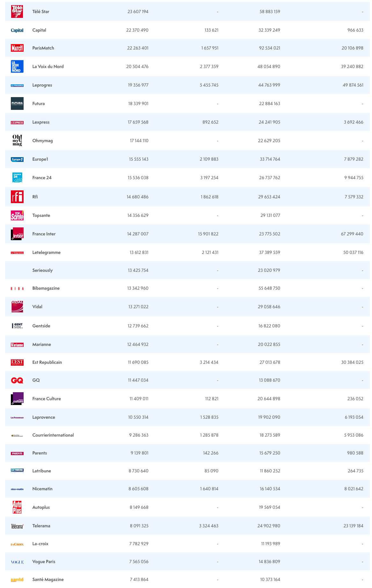Image resolution: width=372 pixels, height=588 pixels.
Task: Click the Paris Match red logo
Action: click(17, 48)
